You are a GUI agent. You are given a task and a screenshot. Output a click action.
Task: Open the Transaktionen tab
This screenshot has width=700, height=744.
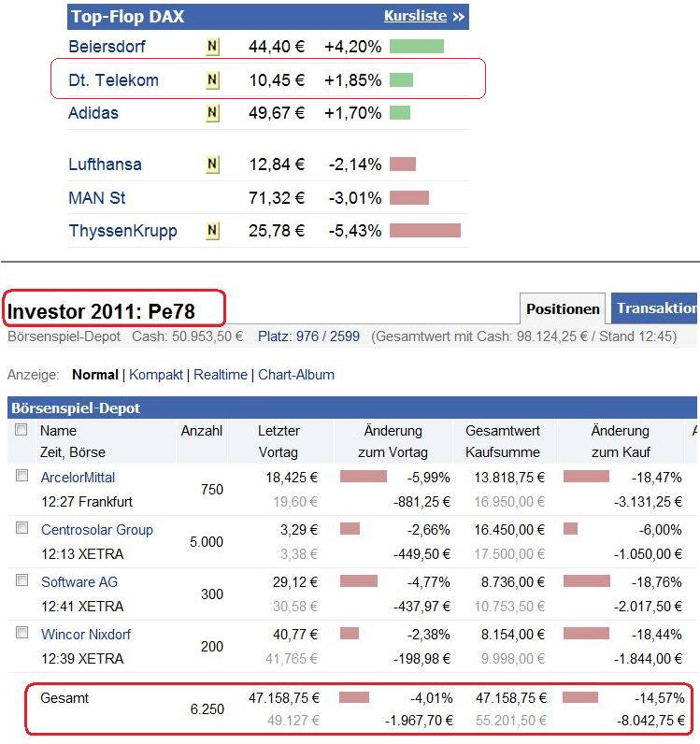coord(656,308)
